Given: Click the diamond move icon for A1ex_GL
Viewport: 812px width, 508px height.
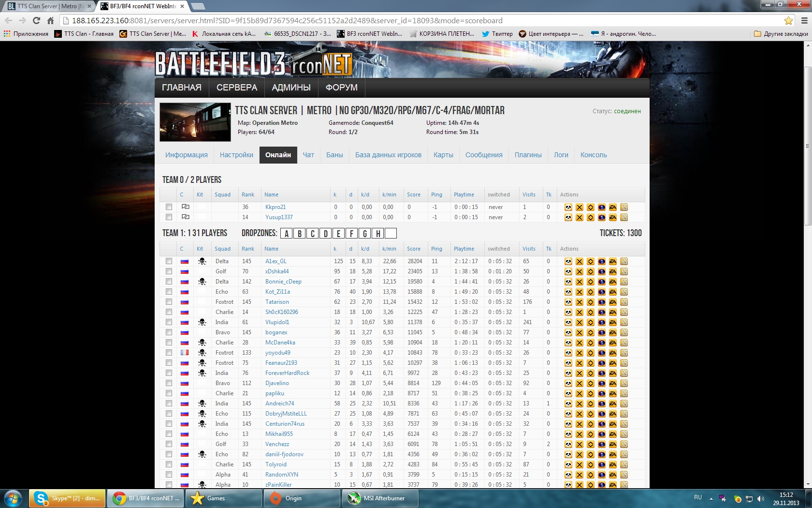Looking at the screenshot, I should 591,261.
